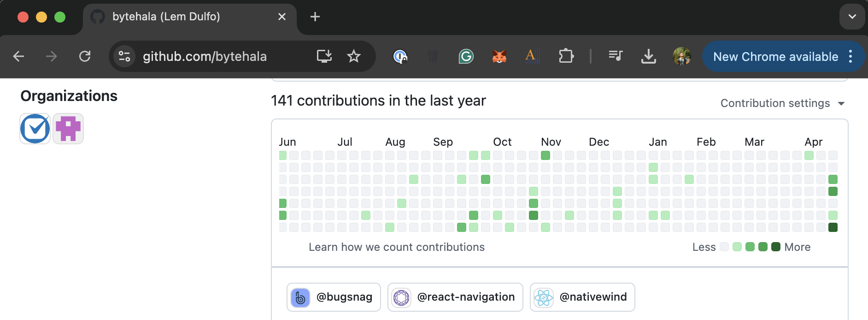Open the MetaMask fox extension
This screenshot has height=320, width=868.
point(499,56)
